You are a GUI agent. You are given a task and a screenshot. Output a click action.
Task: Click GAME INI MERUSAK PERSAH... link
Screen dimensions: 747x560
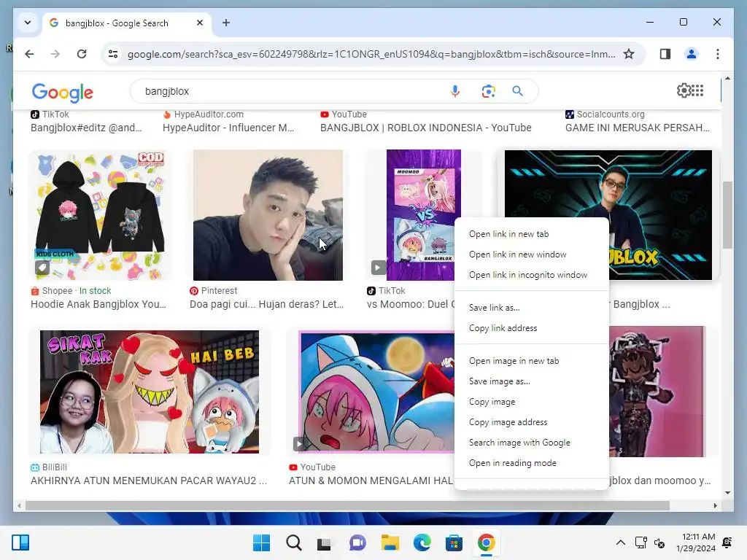(x=638, y=128)
